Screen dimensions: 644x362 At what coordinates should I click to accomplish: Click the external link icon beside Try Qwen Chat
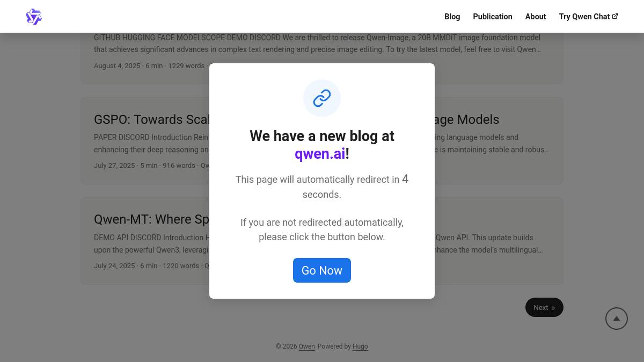pos(615,16)
